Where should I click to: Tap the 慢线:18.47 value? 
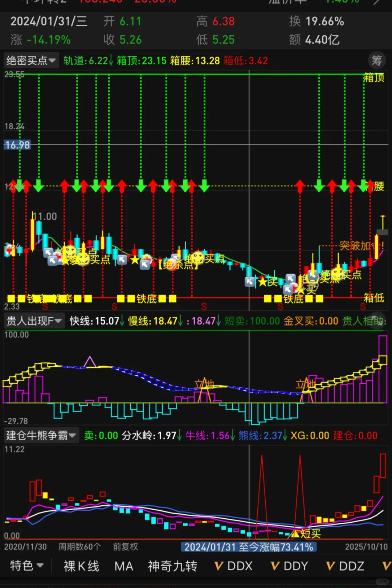(x=155, y=321)
